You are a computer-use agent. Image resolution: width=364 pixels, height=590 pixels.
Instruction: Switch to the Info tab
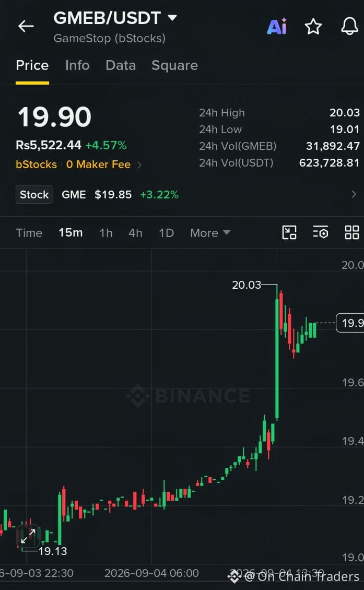coord(77,65)
